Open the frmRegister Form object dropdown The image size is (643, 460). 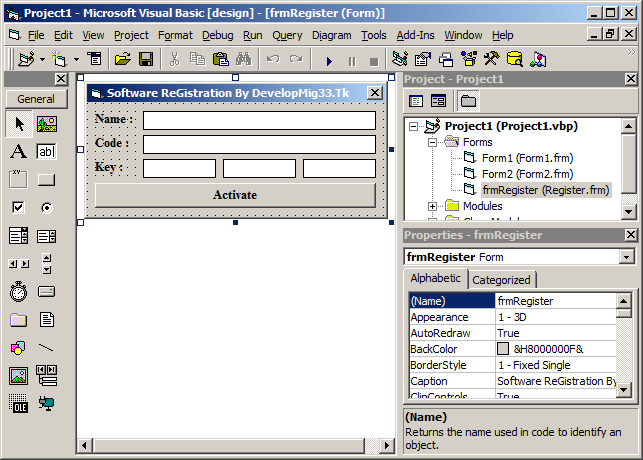[626, 257]
